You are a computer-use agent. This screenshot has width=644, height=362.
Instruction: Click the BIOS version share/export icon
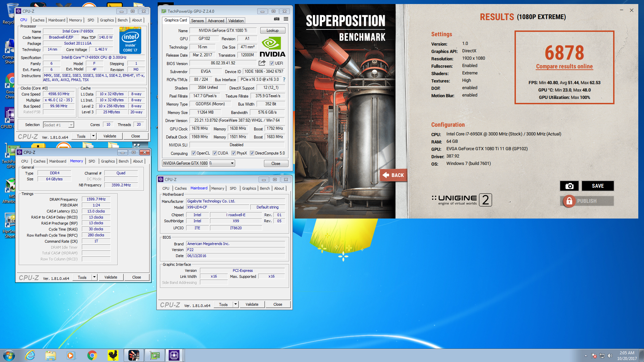(262, 63)
